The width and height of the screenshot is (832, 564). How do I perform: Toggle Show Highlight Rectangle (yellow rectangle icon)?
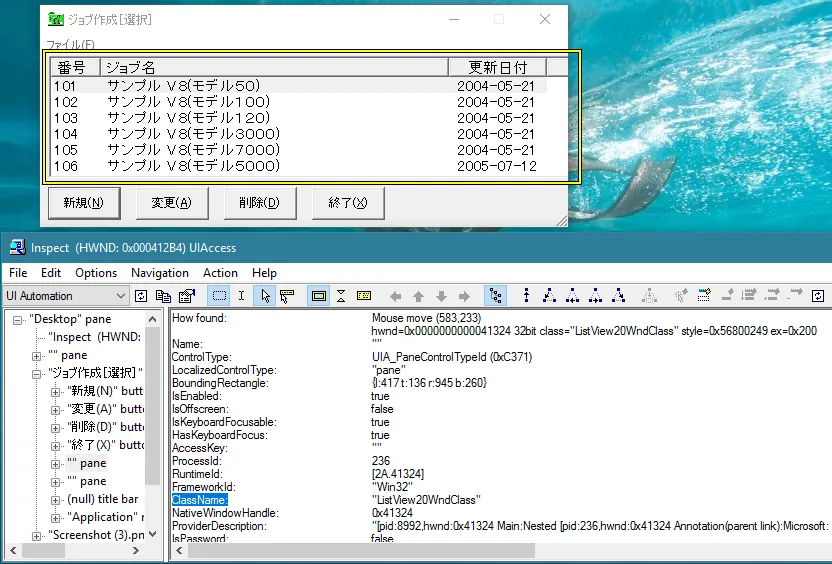[318, 296]
